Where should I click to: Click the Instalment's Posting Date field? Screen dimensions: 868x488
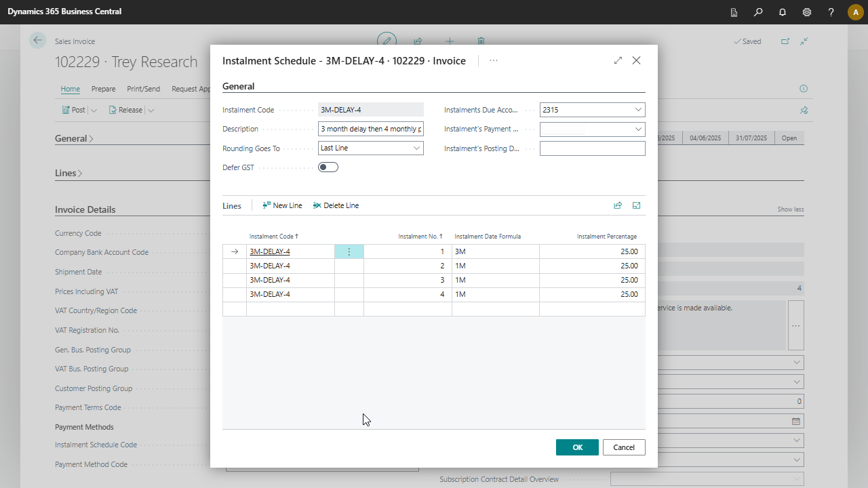coord(592,148)
